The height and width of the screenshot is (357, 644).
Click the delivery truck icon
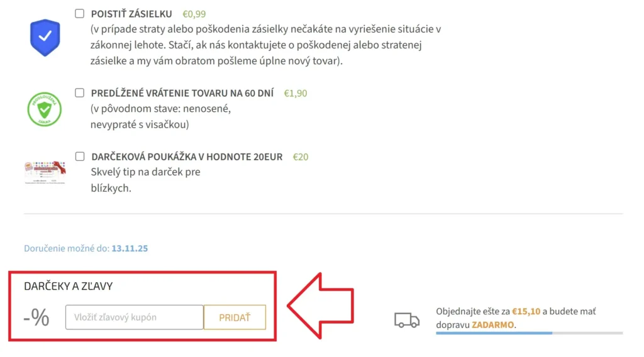point(407,320)
